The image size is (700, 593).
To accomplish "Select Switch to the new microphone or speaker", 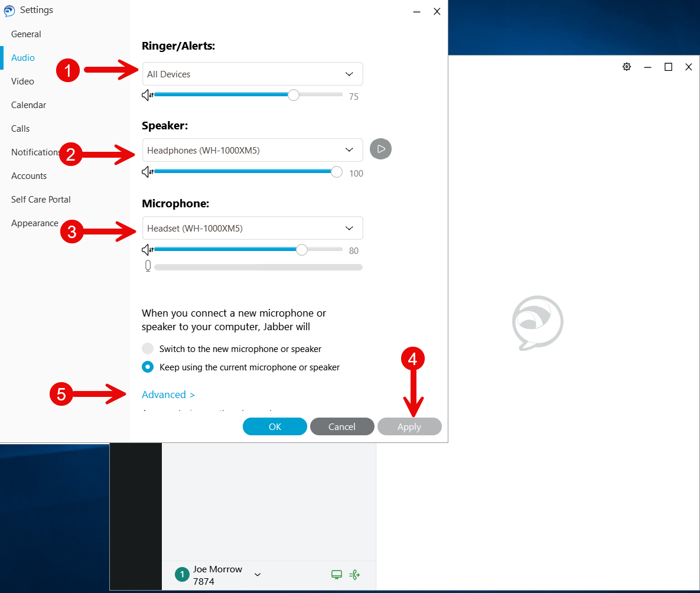I will coord(148,348).
